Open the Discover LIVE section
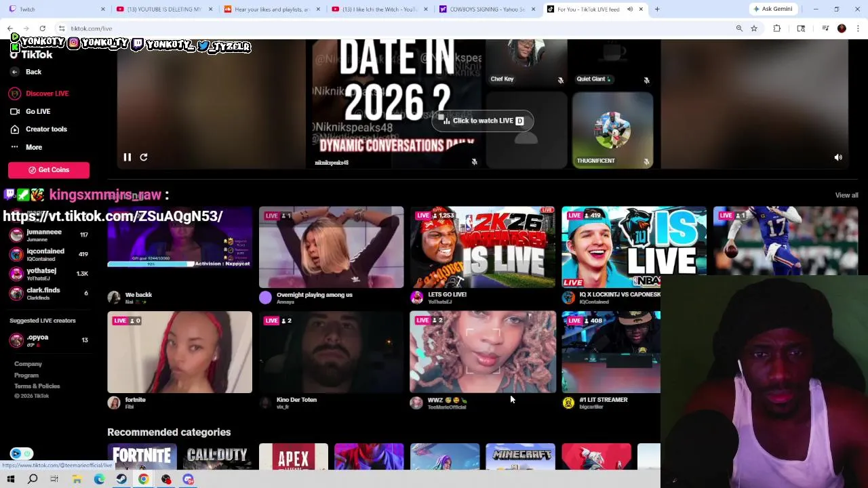This screenshot has height=488, width=868. [39, 94]
